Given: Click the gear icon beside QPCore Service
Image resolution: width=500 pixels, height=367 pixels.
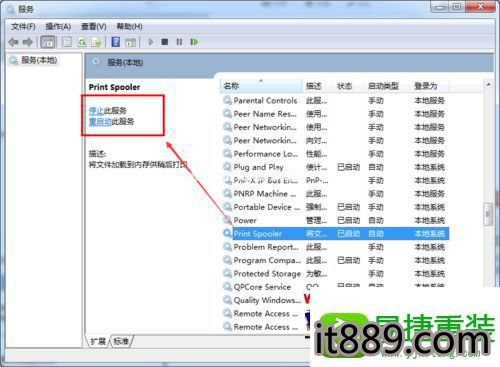Looking at the screenshot, I should click(227, 287).
